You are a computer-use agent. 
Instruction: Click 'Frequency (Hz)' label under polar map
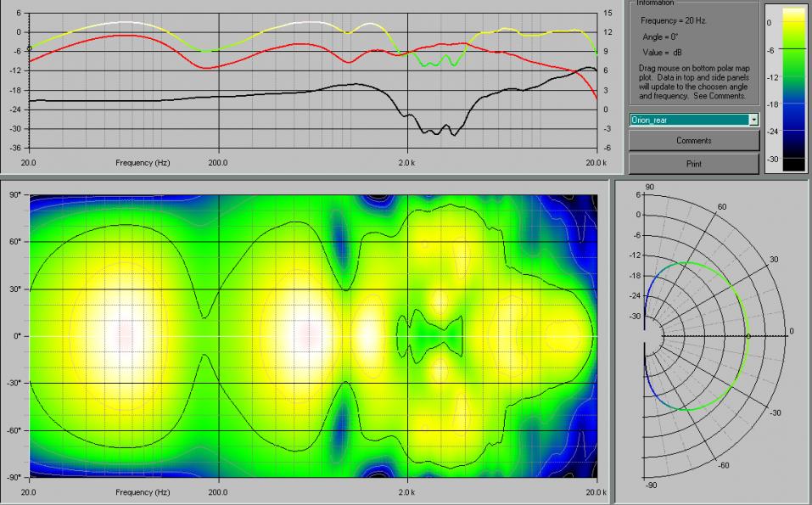[143, 492]
